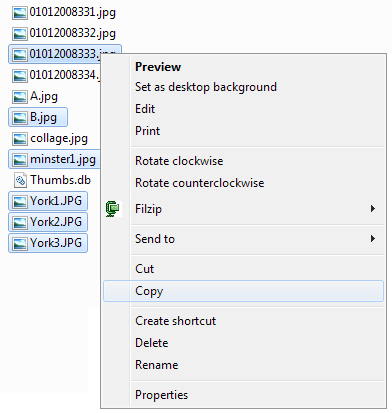Select Cut from the context menu
Image resolution: width=392 pixels, height=413 pixels.
pos(243,269)
